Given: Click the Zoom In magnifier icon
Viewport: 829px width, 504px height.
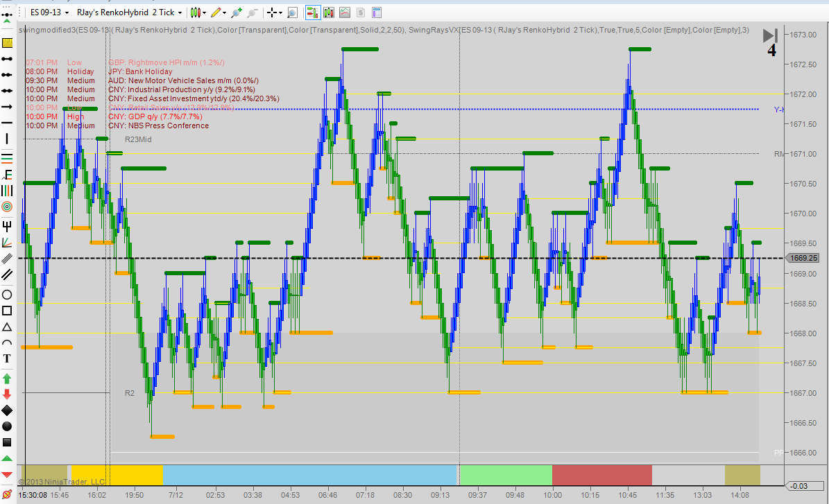Looking at the screenshot, I should click(x=237, y=12).
